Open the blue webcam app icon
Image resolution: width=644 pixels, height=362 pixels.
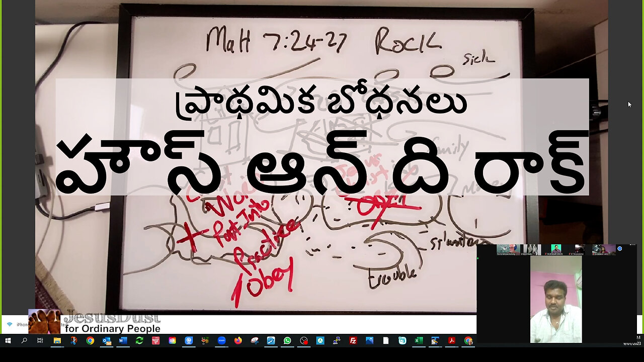point(189,340)
